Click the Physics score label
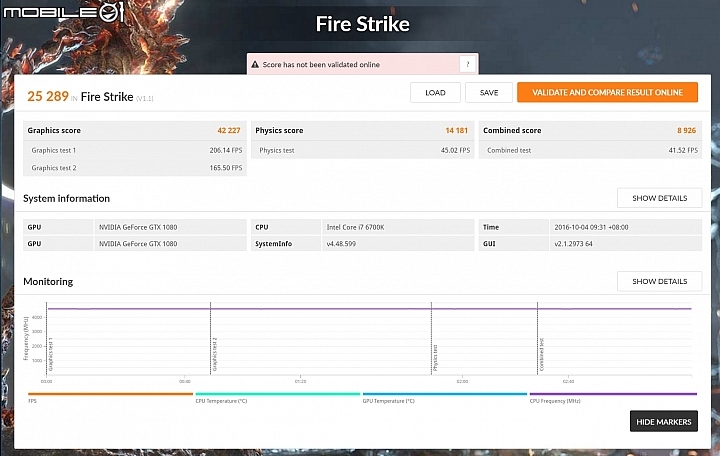This screenshot has height=456, width=720. point(279,130)
